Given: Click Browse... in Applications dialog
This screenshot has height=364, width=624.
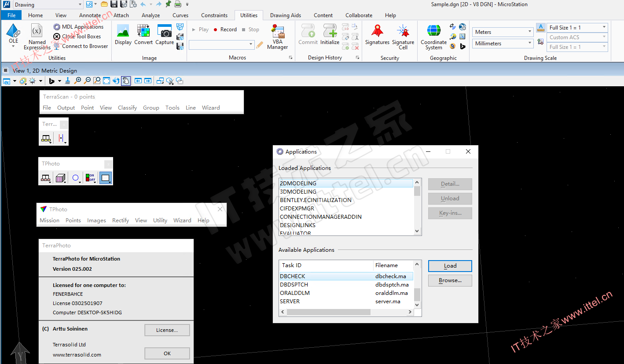Looking at the screenshot, I should pos(450,280).
